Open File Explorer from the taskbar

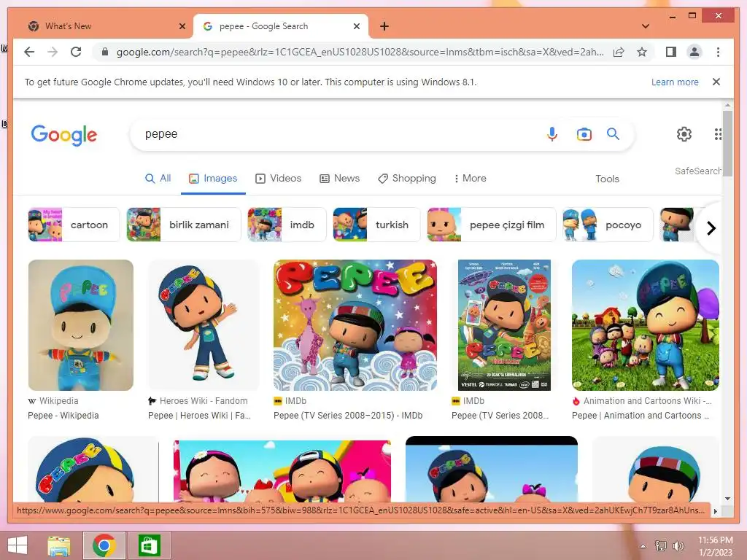coord(59,545)
